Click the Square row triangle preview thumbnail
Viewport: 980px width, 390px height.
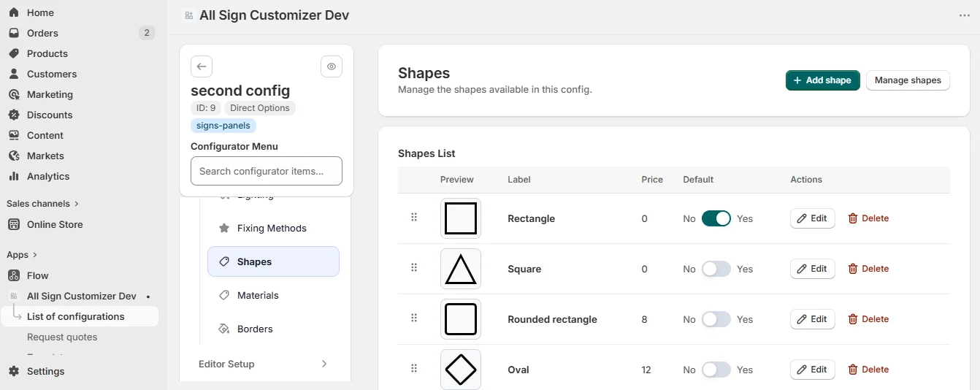461,269
